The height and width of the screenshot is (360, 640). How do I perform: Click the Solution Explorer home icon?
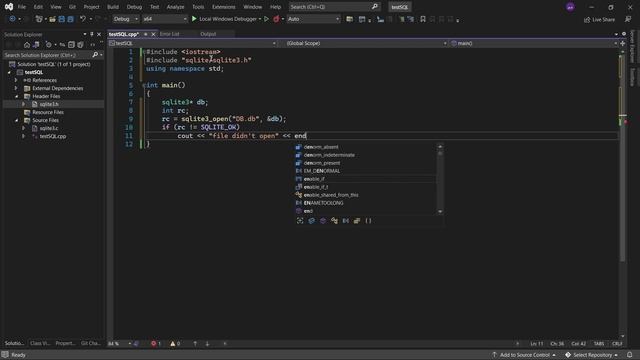(27, 44)
